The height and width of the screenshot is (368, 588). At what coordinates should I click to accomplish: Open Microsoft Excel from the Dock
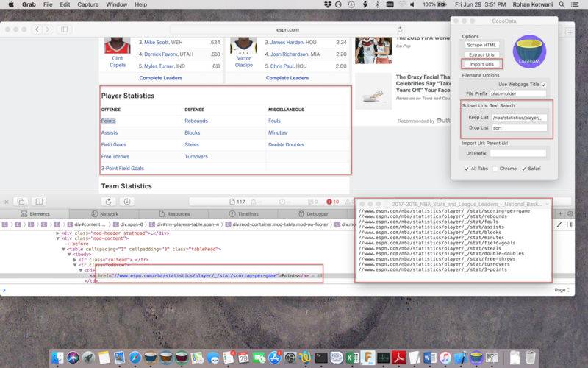pos(352,358)
